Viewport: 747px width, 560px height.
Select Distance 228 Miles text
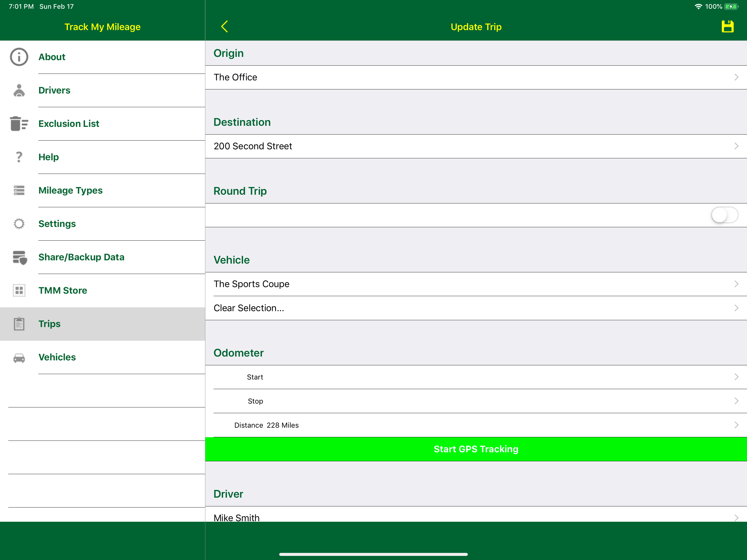point(266,425)
